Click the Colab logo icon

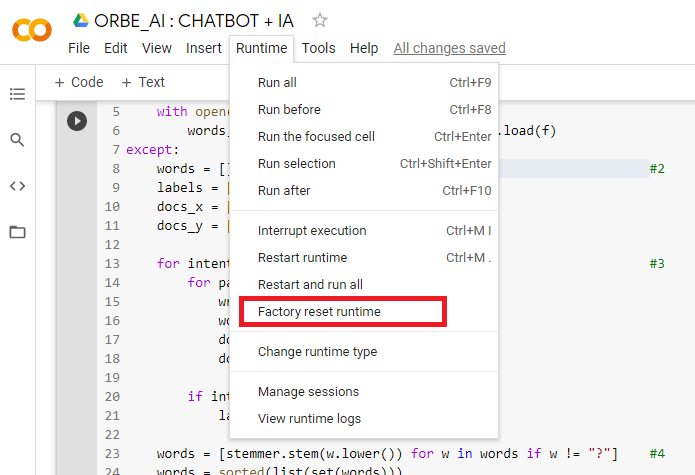click(31, 30)
